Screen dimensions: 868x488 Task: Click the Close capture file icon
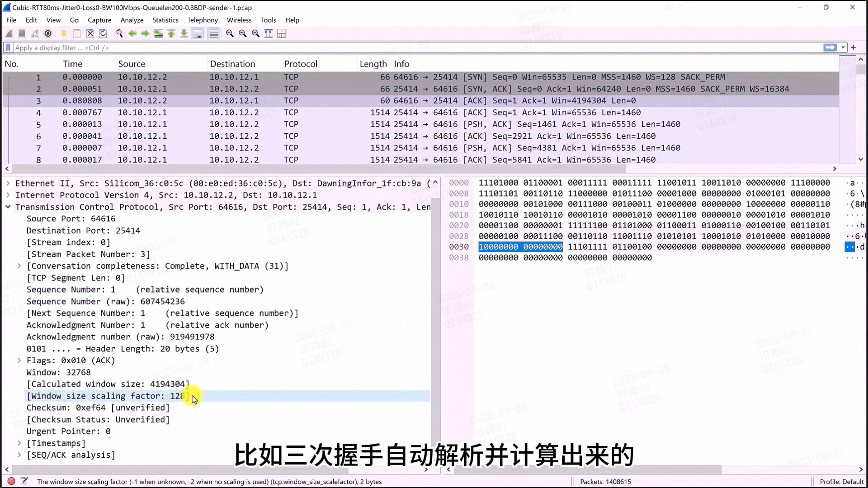90,33
